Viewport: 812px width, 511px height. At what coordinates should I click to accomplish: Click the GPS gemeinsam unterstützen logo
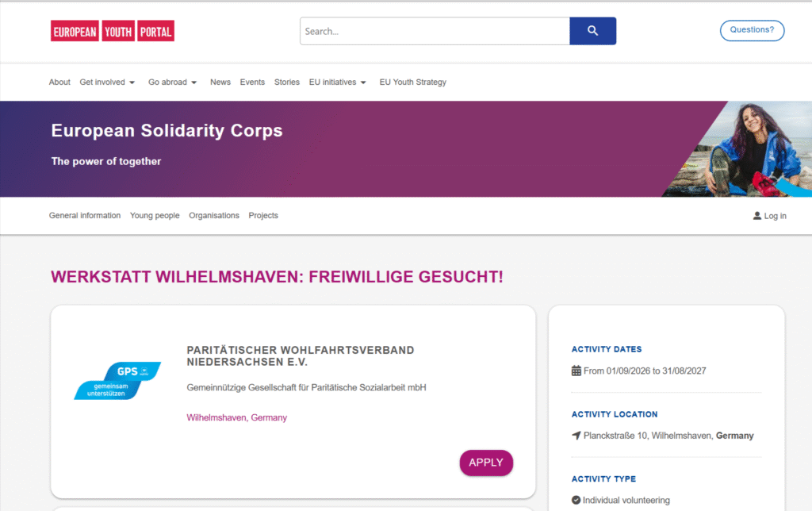pos(117,381)
